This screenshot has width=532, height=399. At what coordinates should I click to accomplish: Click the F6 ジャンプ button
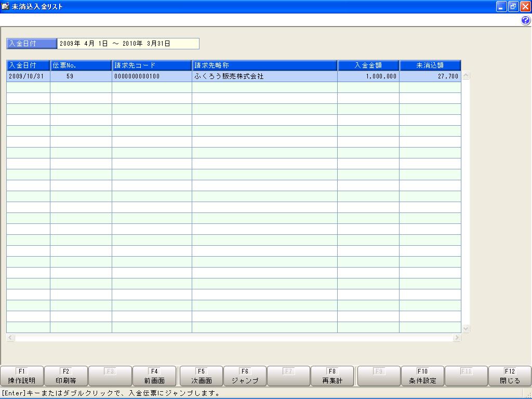pyautogui.click(x=245, y=376)
